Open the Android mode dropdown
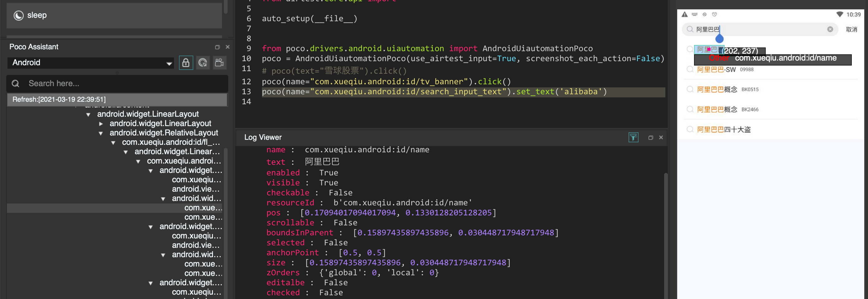 (x=90, y=63)
